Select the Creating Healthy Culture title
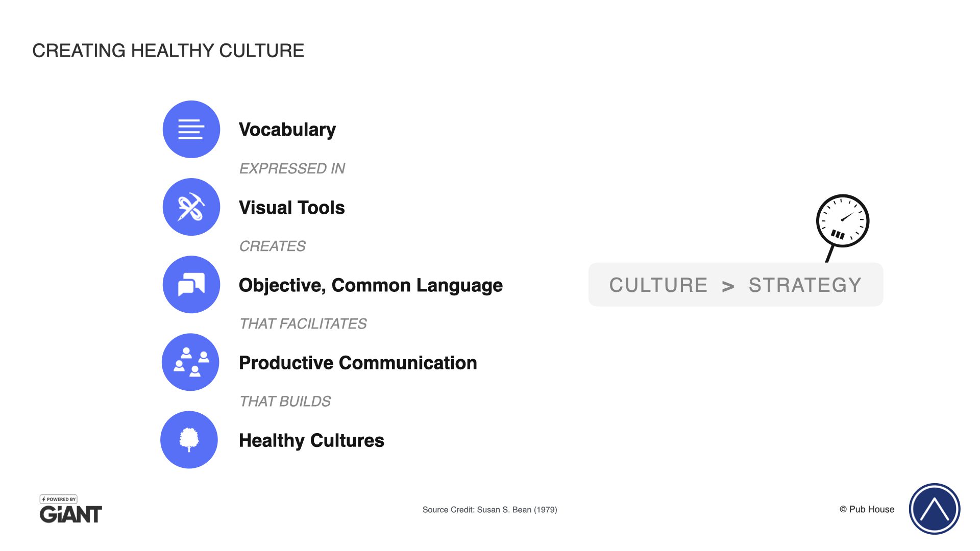The height and width of the screenshot is (551, 980). [168, 51]
